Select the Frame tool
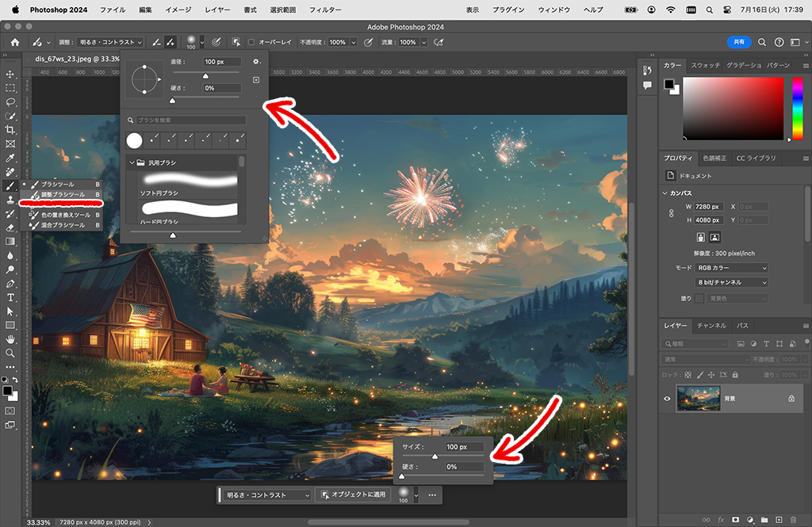812x527 pixels. click(x=10, y=144)
